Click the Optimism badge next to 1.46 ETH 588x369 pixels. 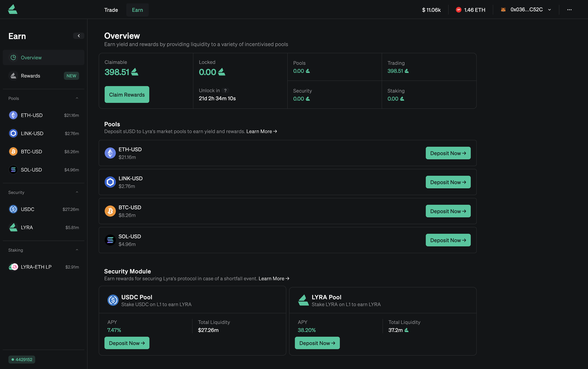[459, 10]
